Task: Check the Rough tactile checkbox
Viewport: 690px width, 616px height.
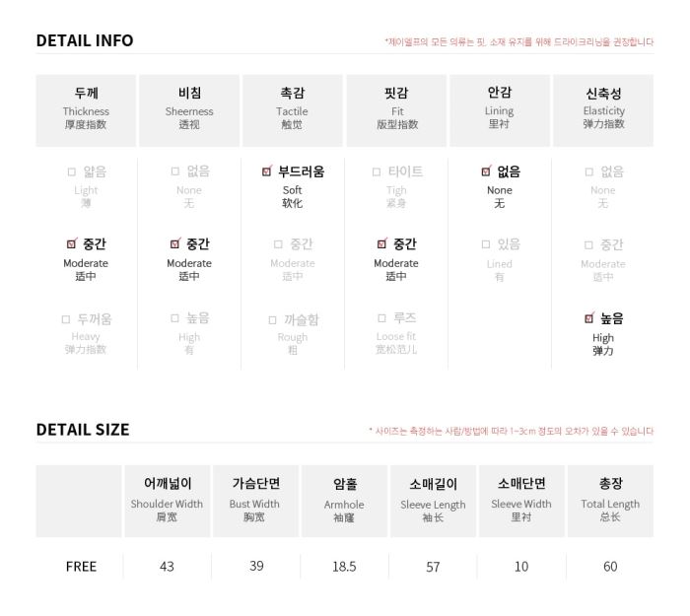Action: [272, 320]
